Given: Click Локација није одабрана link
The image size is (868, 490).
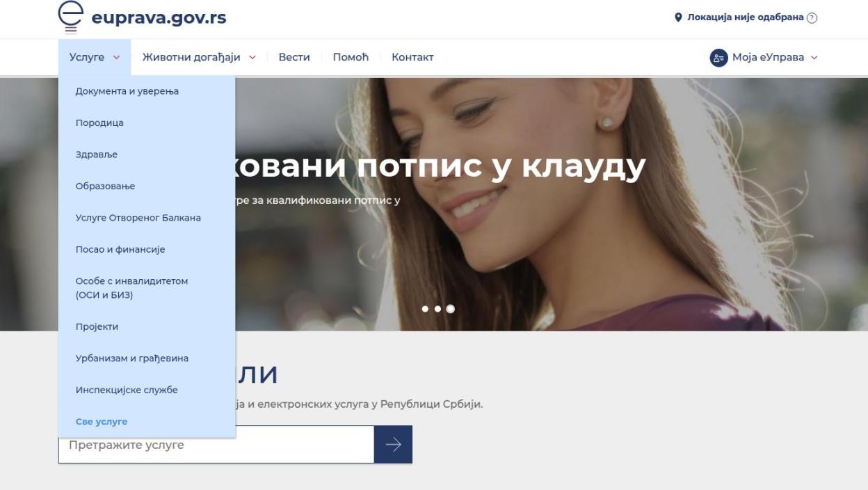Looking at the screenshot, I should [745, 17].
